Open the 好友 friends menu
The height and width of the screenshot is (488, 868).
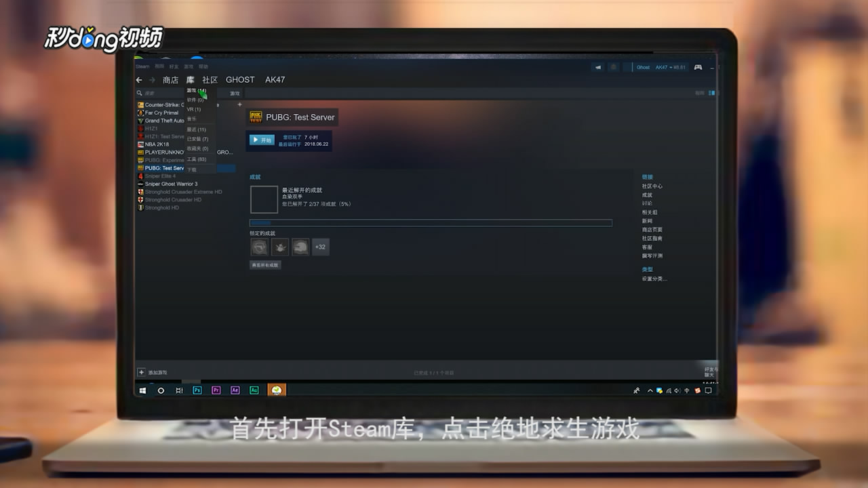point(174,66)
